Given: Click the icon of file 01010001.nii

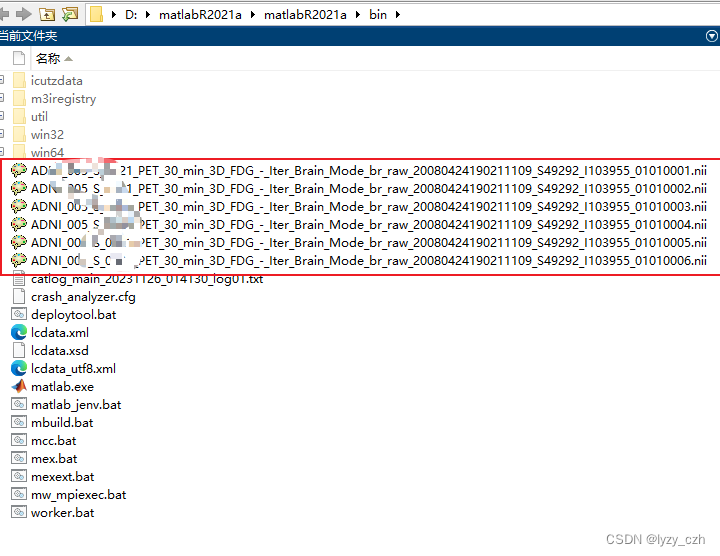Looking at the screenshot, I should click(x=19, y=170).
